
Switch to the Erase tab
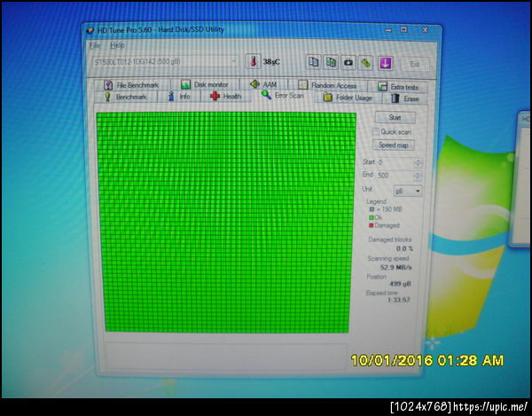pos(405,98)
